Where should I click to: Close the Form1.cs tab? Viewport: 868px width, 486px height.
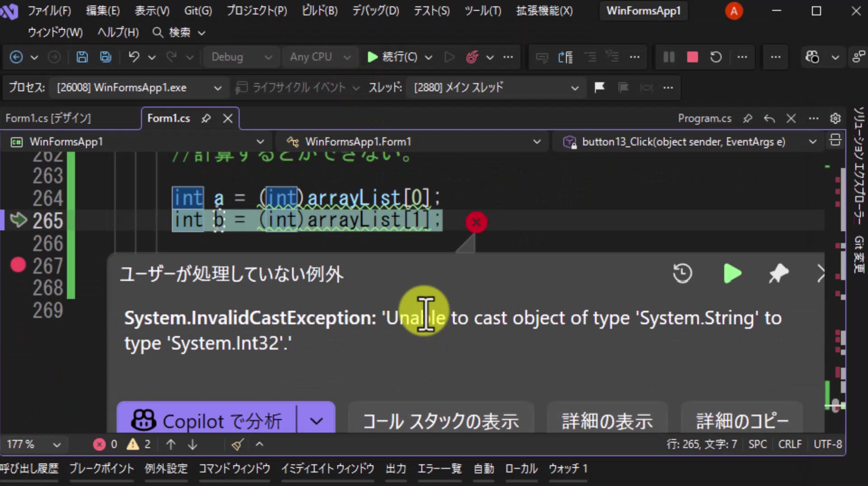(228, 118)
